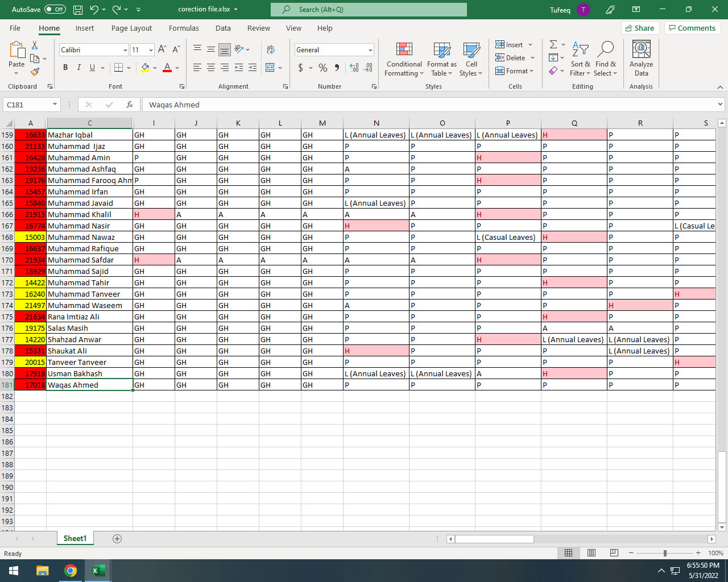
Task: Open the Comments pane button
Action: click(692, 28)
